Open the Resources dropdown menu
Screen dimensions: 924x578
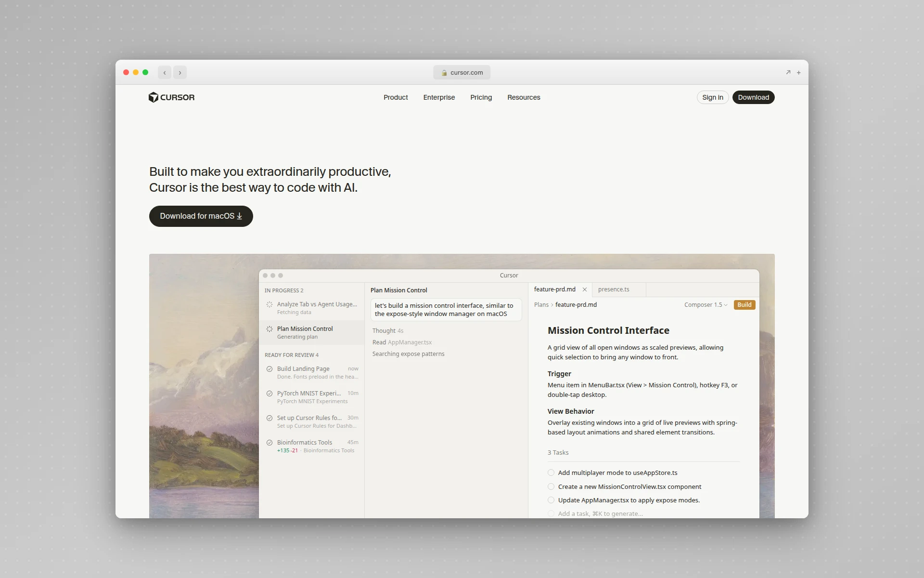pyautogui.click(x=524, y=97)
